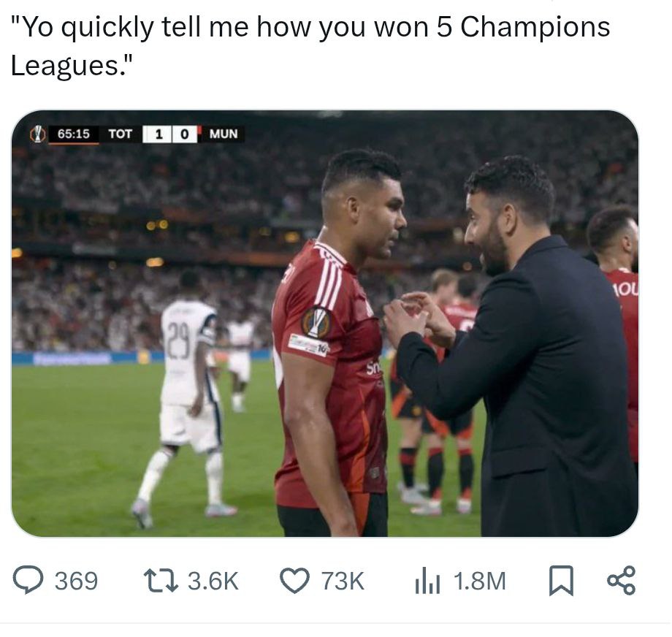Click the Europa League sleeve badge on red shirt

coord(316,323)
